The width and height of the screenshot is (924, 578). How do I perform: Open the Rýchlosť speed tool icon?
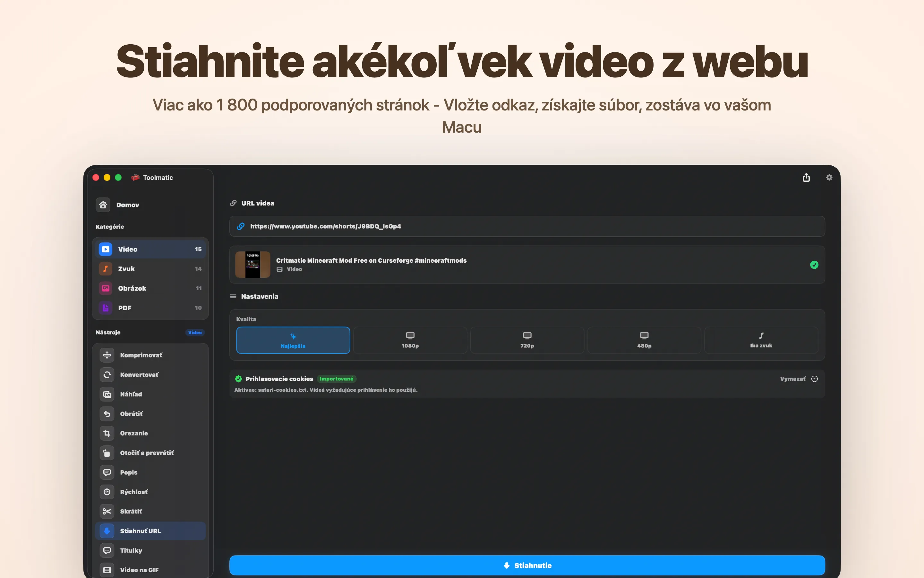tap(107, 492)
